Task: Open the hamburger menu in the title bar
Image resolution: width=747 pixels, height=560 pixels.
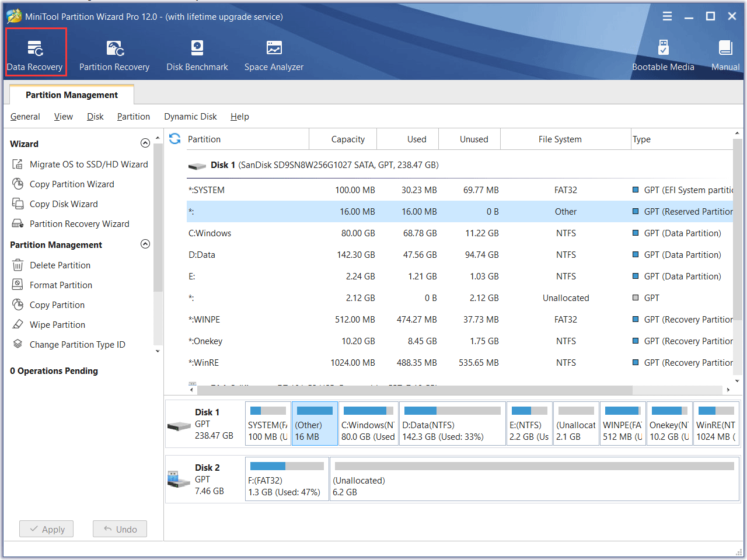Action: [667, 16]
